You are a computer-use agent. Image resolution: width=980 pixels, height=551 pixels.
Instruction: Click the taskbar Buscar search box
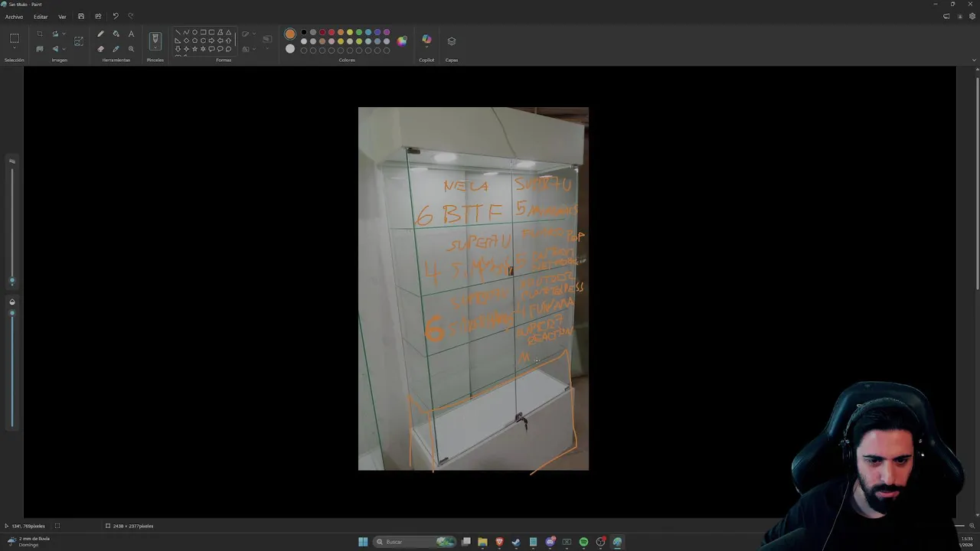coord(414,542)
